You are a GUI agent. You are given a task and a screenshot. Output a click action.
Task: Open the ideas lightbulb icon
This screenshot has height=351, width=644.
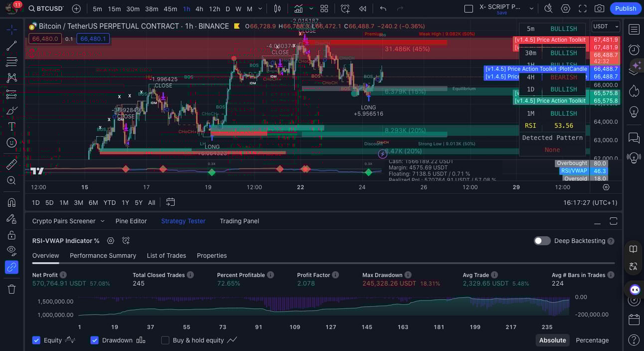click(634, 111)
